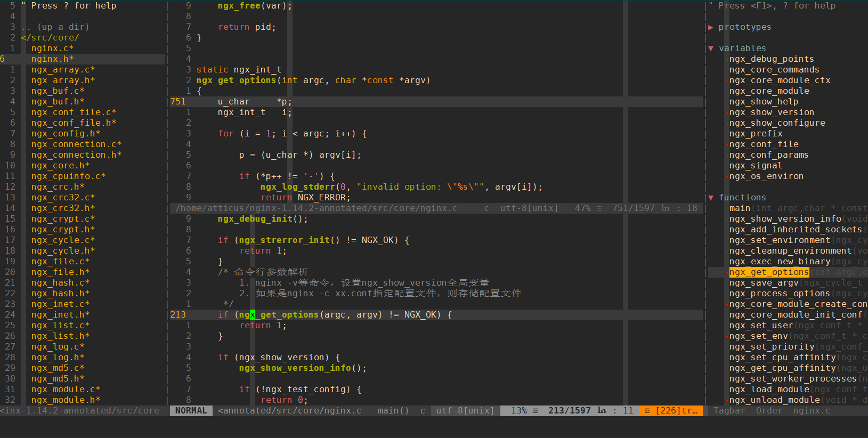Click ngx_log_stderr call in upper split

297,187
